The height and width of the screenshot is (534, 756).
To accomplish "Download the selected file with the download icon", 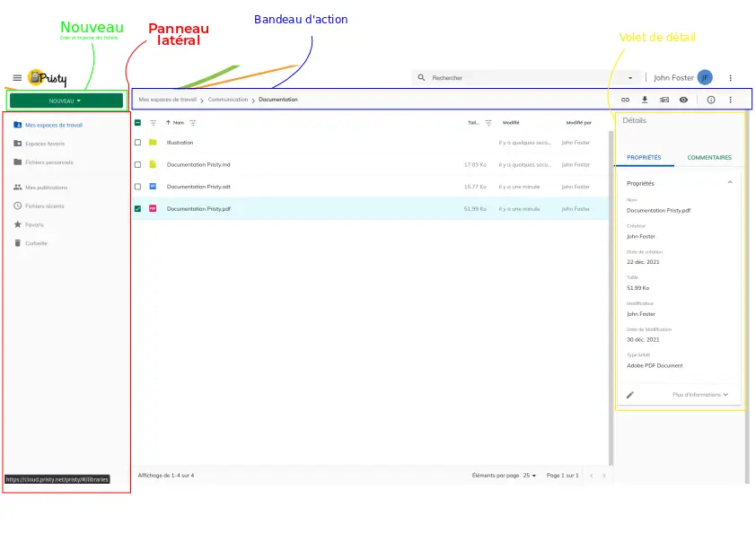I will [x=645, y=100].
